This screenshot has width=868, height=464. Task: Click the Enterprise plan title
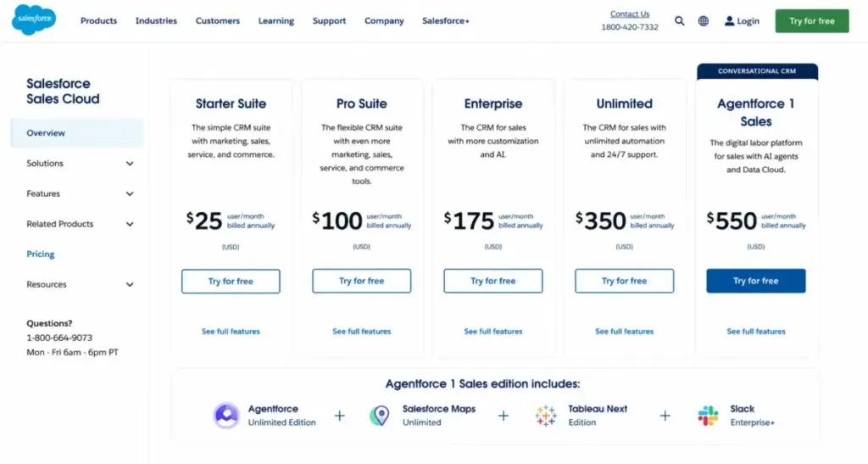(493, 103)
